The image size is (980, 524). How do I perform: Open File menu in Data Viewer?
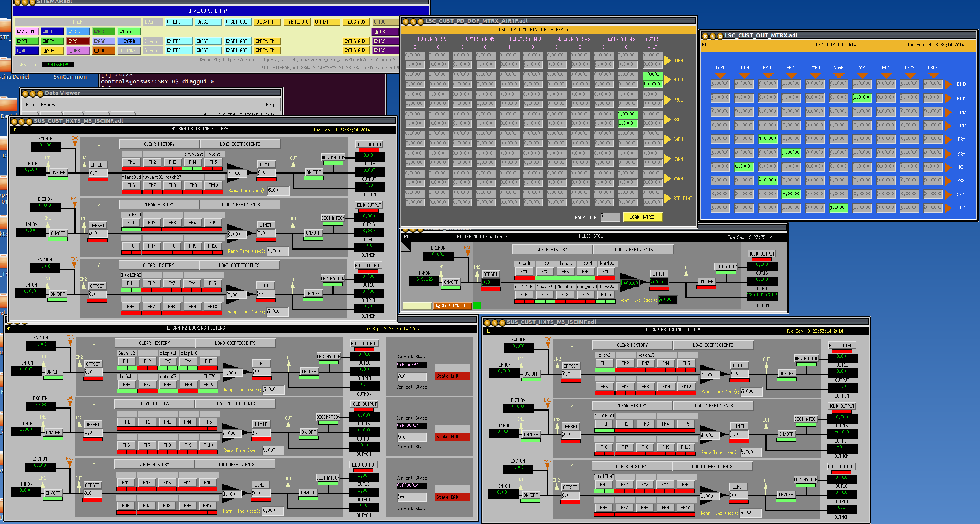31,105
